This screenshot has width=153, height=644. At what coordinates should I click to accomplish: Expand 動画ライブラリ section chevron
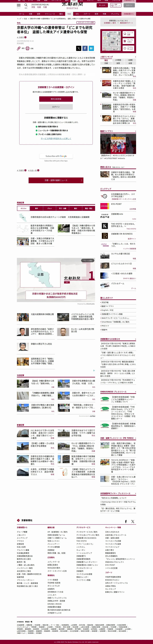pyautogui.click(x=135, y=131)
